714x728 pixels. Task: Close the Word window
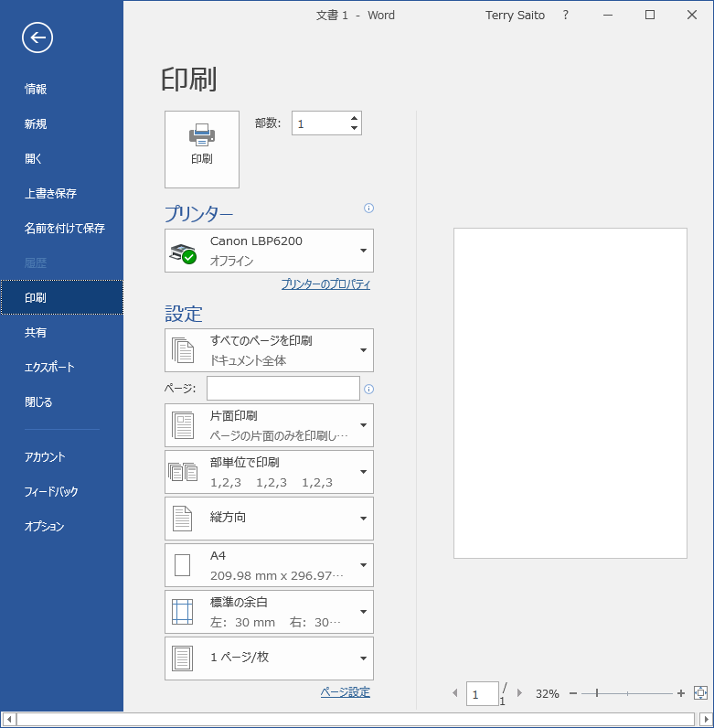(692, 15)
